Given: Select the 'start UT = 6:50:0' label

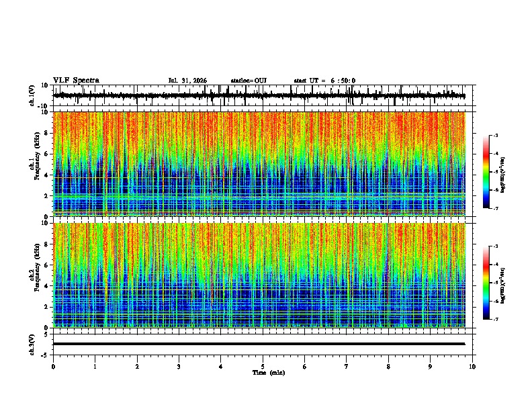Looking at the screenshot, I should pos(324,81).
